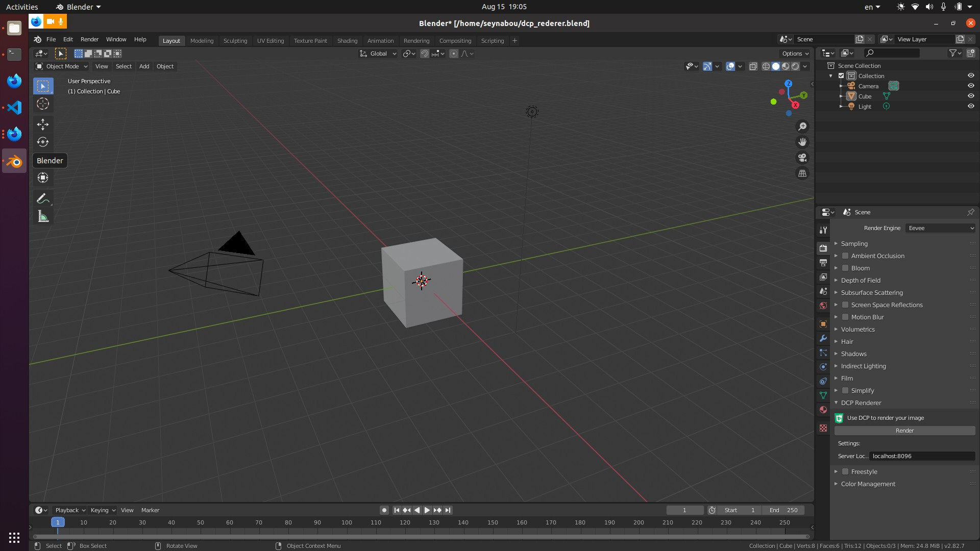Open the Object Mode dropdown
Image resolution: width=980 pixels, height=551 pixels.
62,66
